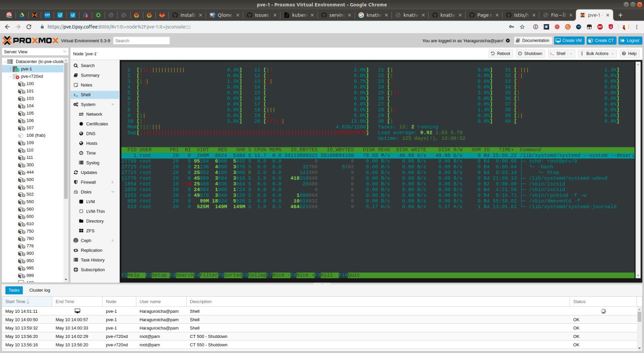
Task: Reload the browser page
Action: coord(30,27)
